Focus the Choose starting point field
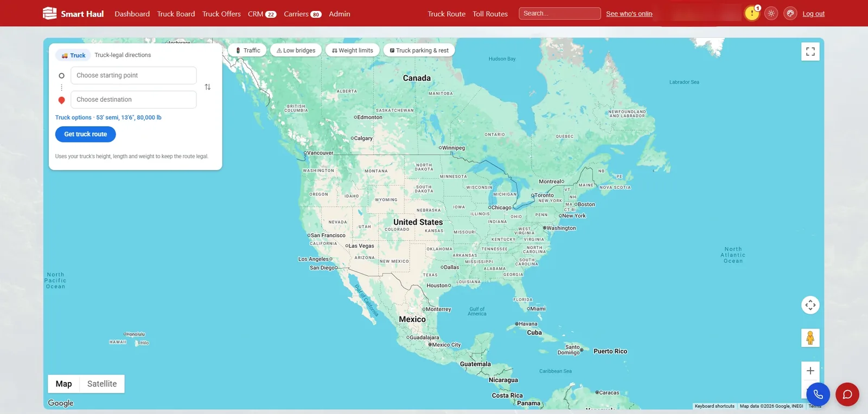868x414 pixels. 133,75
